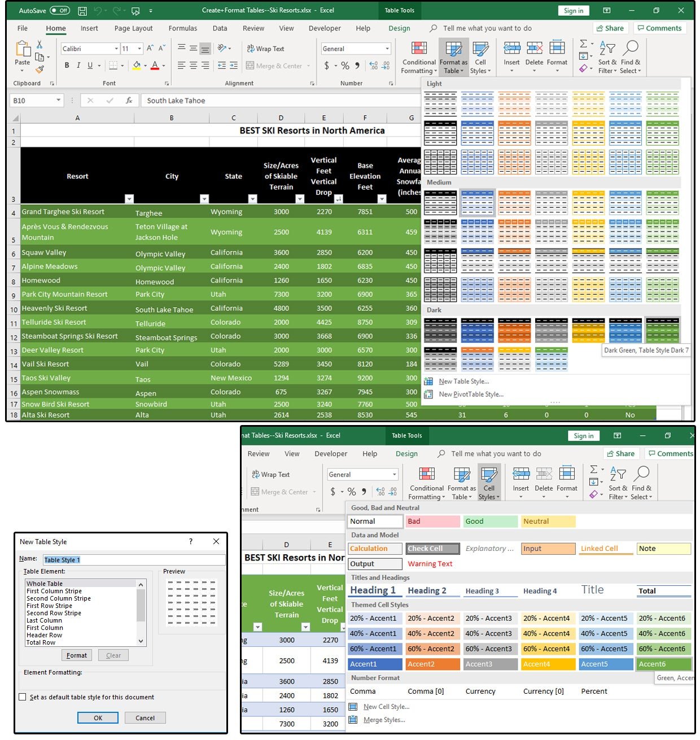Click the Format button in New Table Style dialog
The height and width of the screenshot is (740, 700).
[76, 655]
